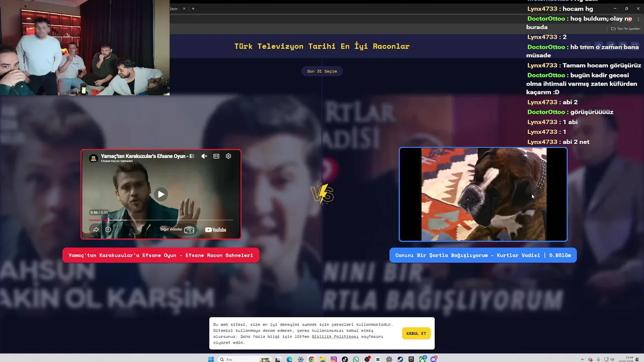Click chat message 'hocam hg'

(x=578, y=9)
